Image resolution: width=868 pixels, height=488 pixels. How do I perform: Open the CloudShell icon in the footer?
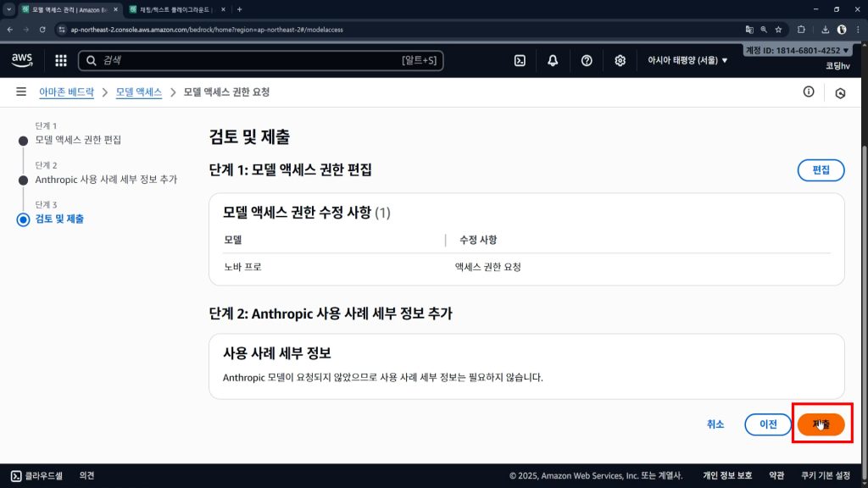(x=16, y=476)
